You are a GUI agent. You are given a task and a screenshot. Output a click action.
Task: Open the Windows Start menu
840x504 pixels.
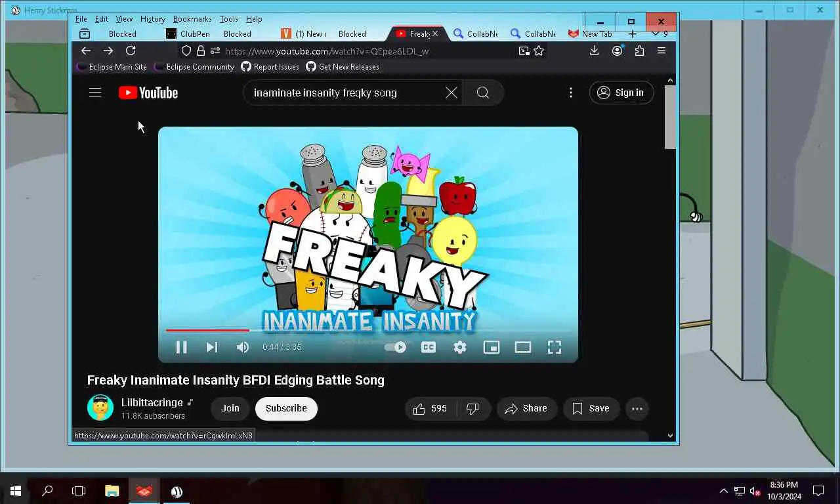tap(16, 491)
